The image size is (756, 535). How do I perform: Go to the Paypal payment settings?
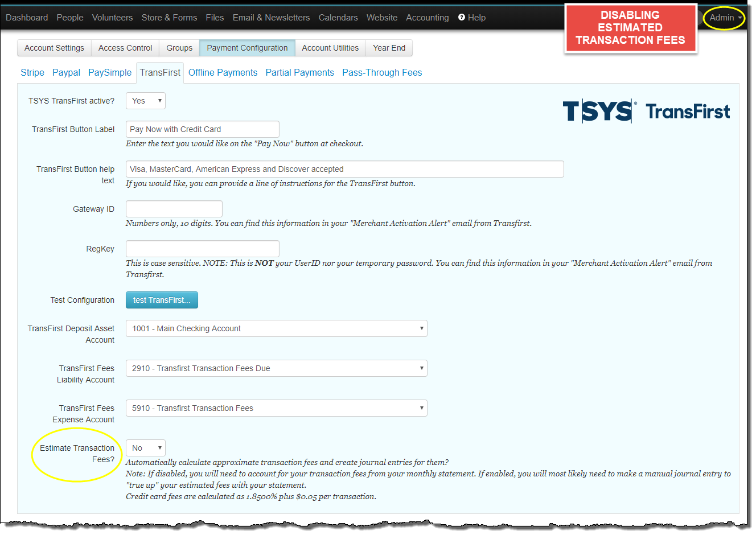click(66, 72)
